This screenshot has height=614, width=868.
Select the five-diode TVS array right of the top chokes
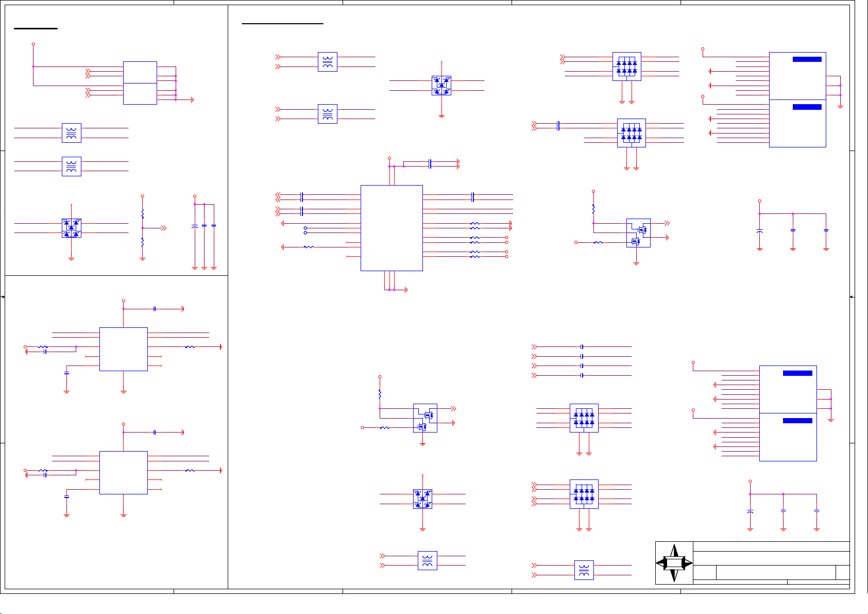[441, 86]
